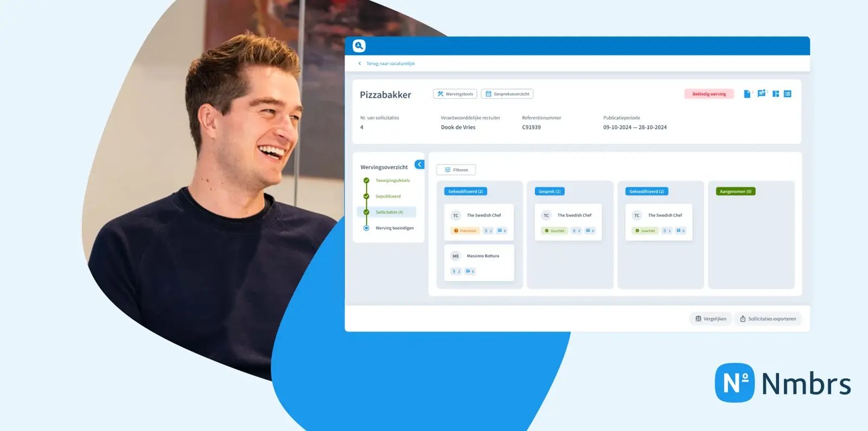Screen dimensions: 868x431
Task: Click the Toewijzingsdetails green check marker
Action: 366,181
